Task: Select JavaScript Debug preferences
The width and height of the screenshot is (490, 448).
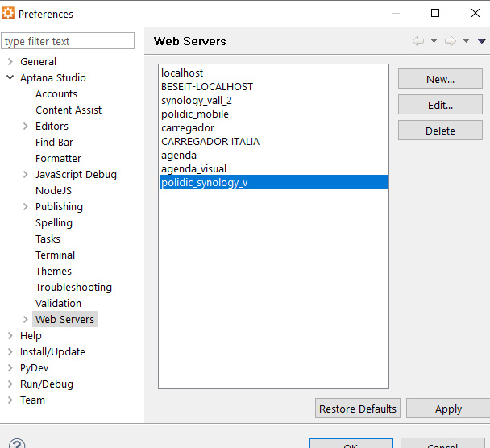Action: click(x=76, y=174)
